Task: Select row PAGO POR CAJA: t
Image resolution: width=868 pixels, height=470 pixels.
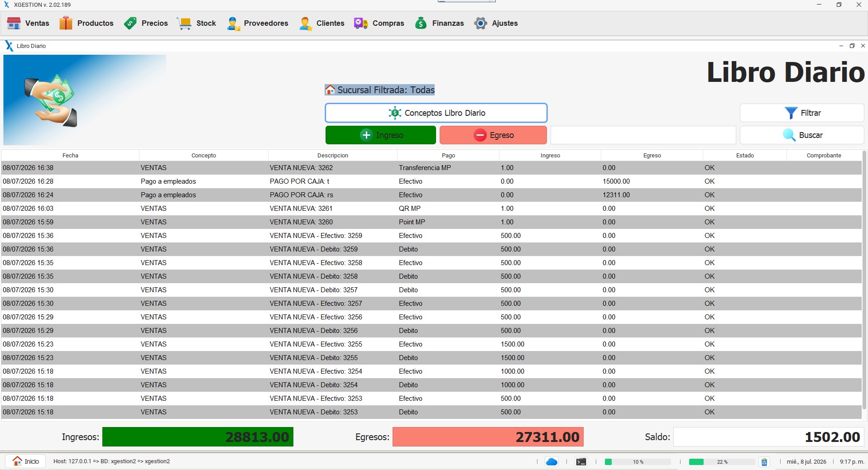Action: point(431,181)
